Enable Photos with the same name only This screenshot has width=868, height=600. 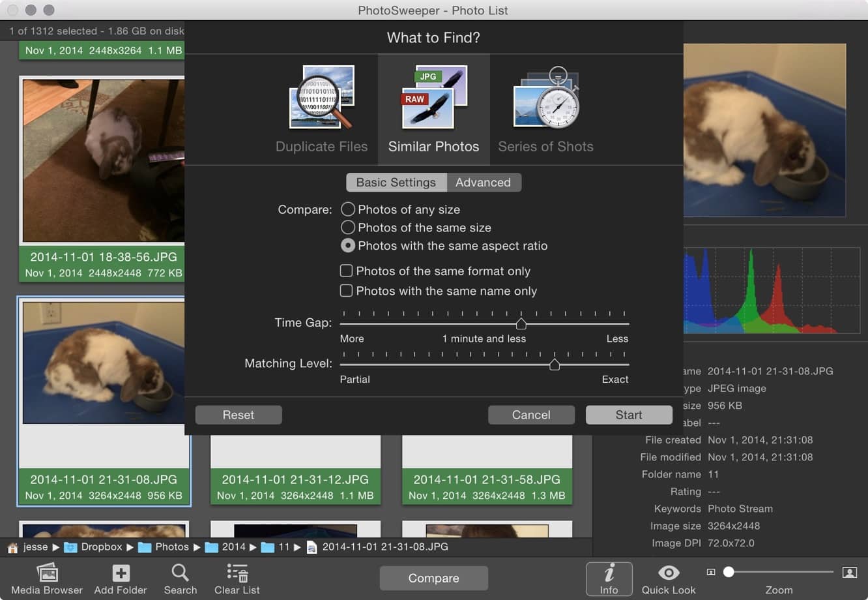(x=347, y=291)
